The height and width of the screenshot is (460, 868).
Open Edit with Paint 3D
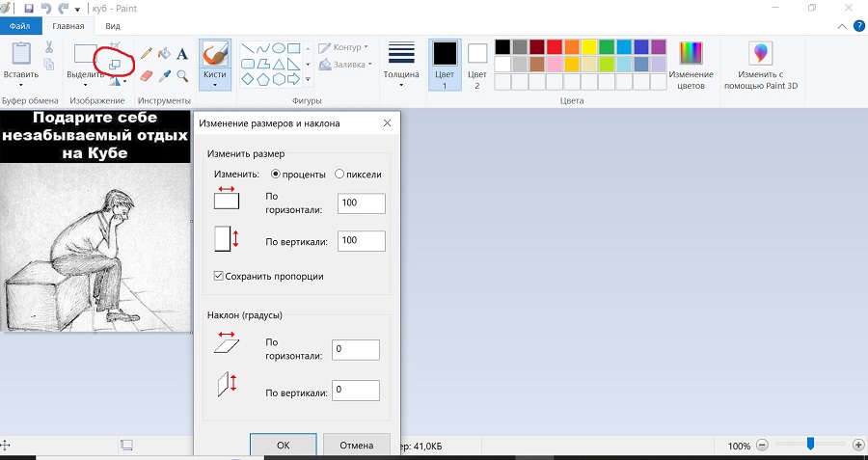[761, 65]
